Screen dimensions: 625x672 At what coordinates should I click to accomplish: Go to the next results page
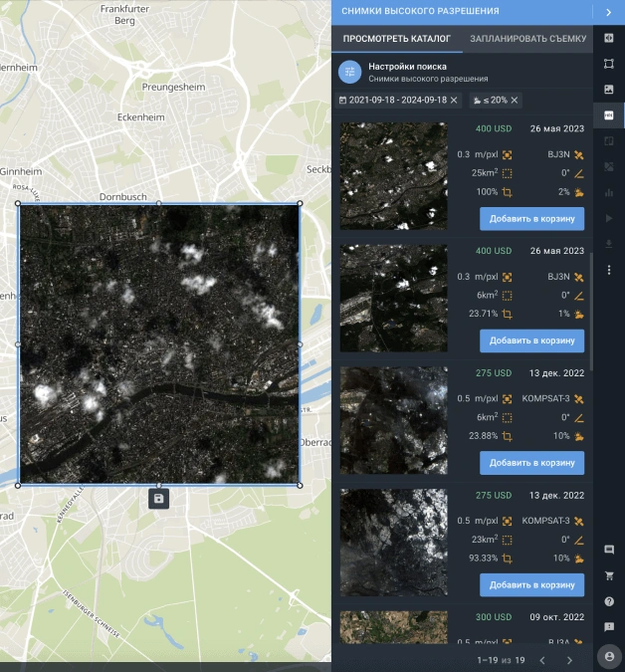point(569,660)
